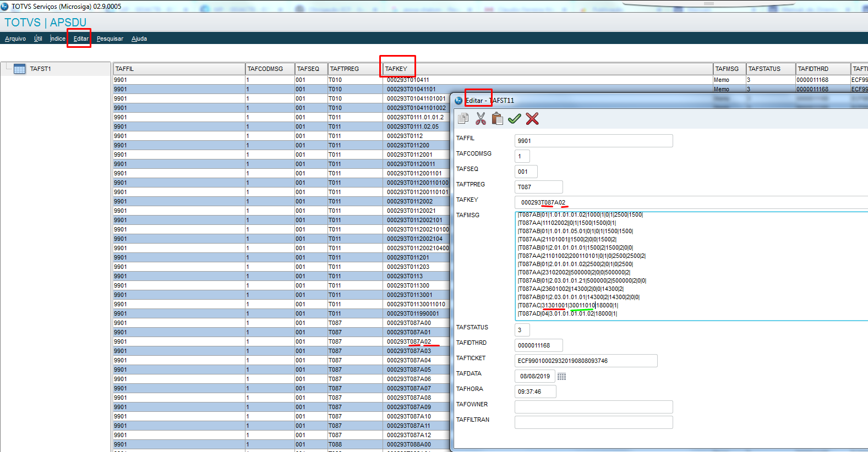
Task: Click the TAFIDTHRD column header
Action: coord(823,69)
